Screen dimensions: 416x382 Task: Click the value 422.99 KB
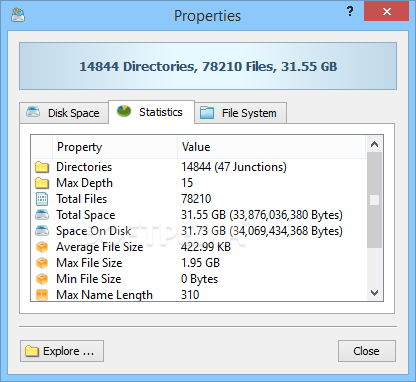coord(206,247)
